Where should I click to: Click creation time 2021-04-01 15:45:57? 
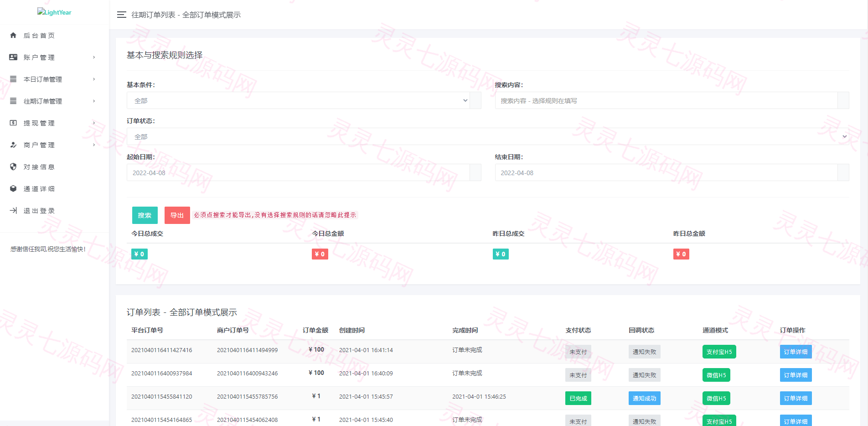pos(366,396)
